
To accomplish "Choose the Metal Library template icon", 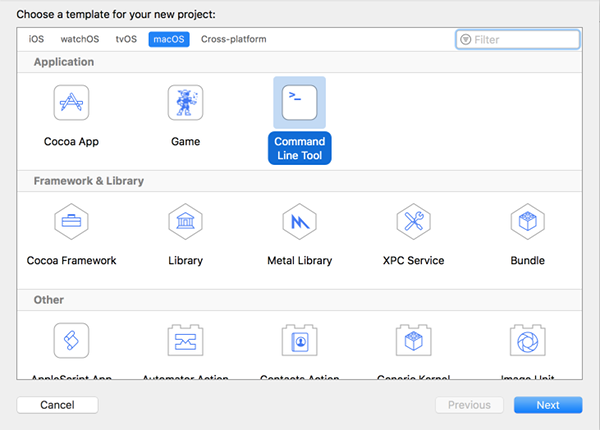I will (299, 222).
